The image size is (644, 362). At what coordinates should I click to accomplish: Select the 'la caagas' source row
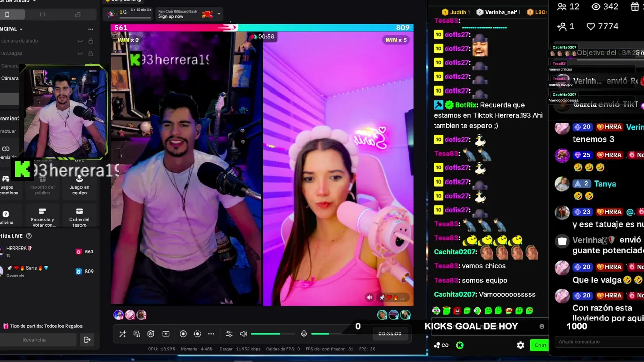click(48, 53)
